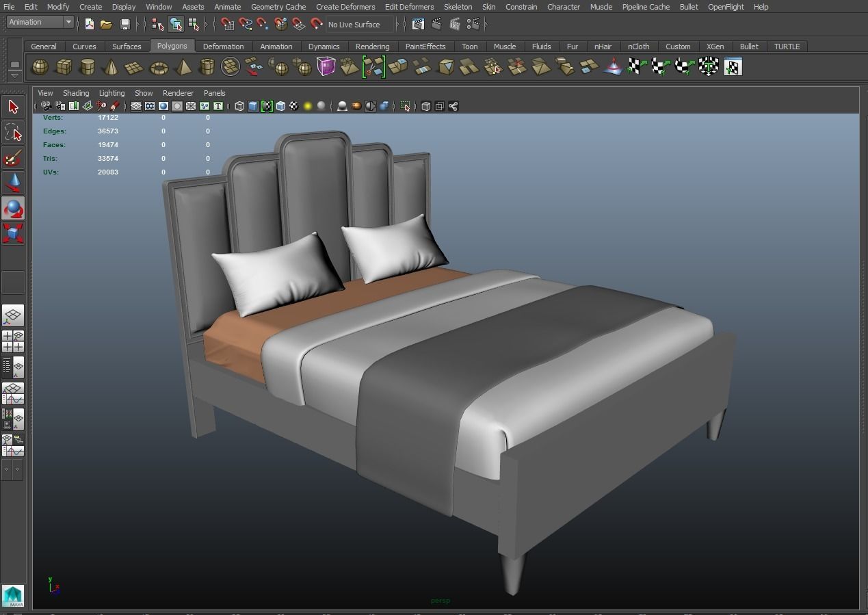Expand collapsed section after No Live Surface
The image size is (868, 615).
click(397, 25)
